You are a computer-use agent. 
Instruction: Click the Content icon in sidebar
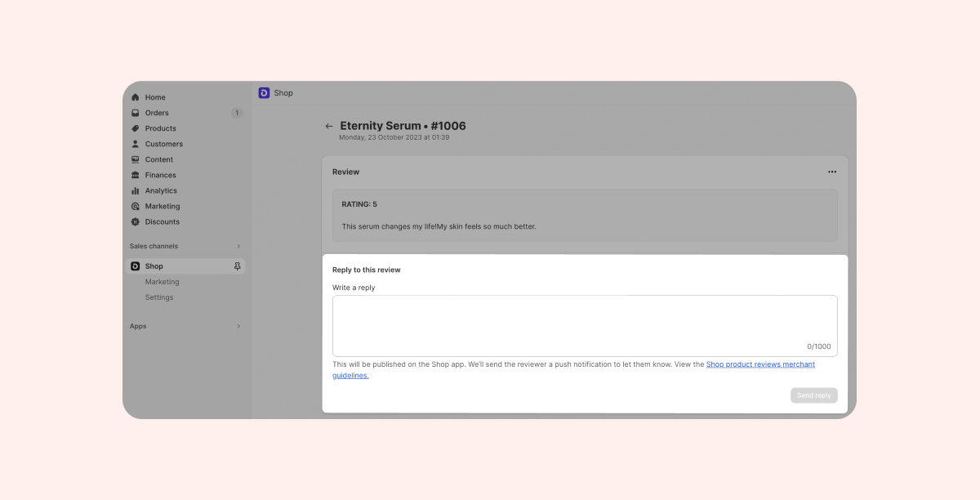pos(136,159)
